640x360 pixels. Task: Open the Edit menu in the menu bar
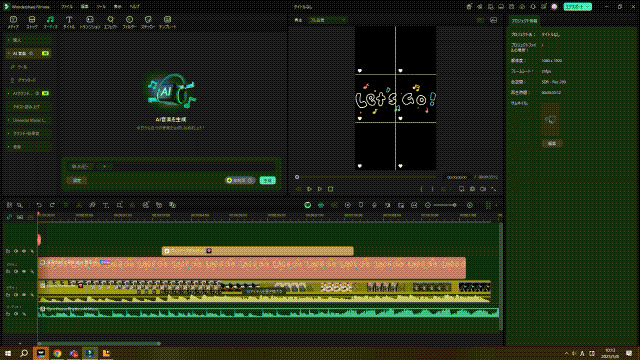[84, 7]
